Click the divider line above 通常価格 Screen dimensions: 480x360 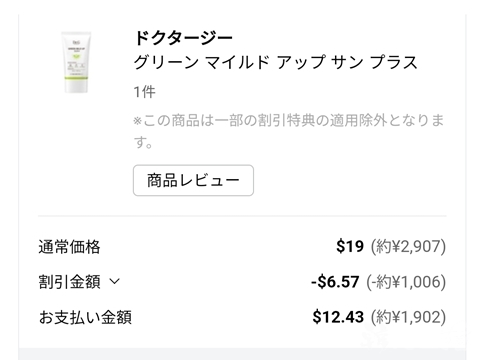tap(242, 216)
